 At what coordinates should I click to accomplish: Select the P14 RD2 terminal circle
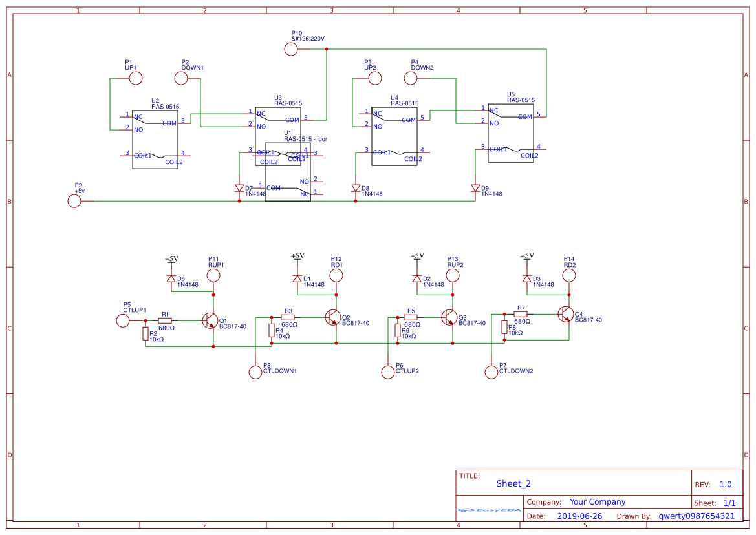pyautogui.click(x=569, y=275)
